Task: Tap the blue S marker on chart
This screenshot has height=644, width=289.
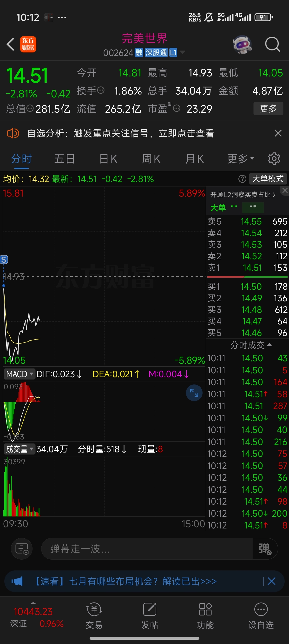Action: (x=4, y=260)
